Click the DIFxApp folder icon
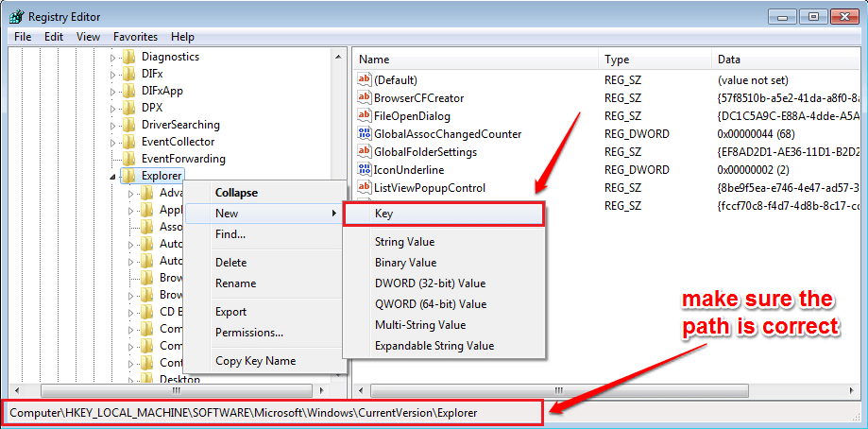The width and height of the screenshot is (868, 429). 128,91
